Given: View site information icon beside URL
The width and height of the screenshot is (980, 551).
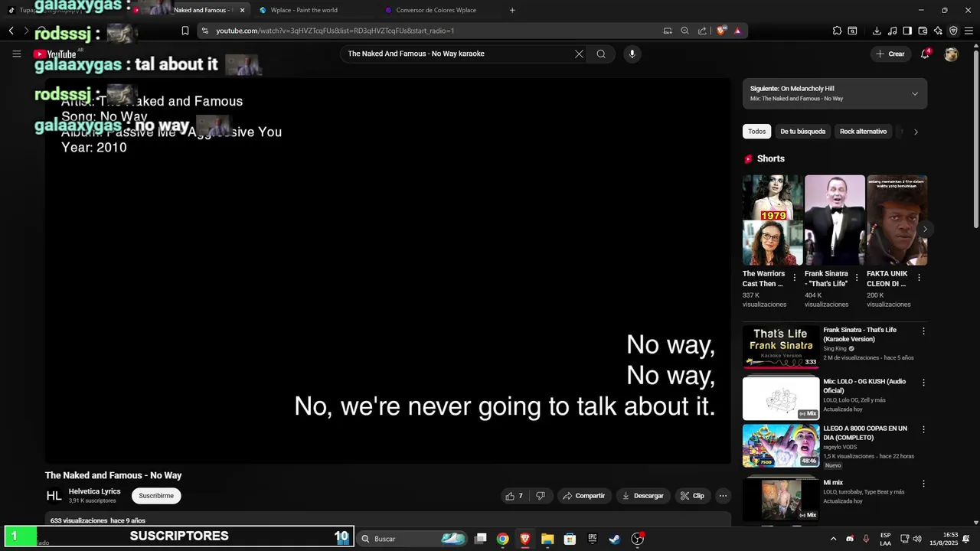Looking at the screenshot, I should click(204, 31).
